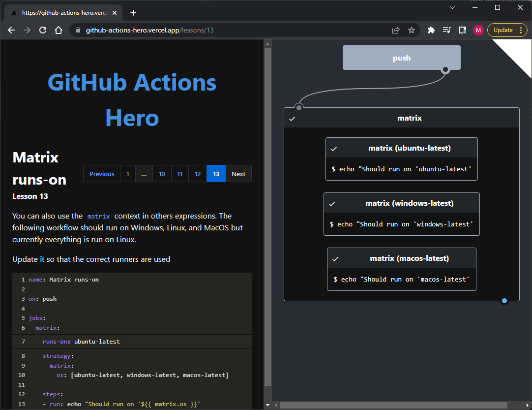Click checkmark on matrix (macos-latest)
The width and height of the screenshot is (532, 410).
[335, 259]
